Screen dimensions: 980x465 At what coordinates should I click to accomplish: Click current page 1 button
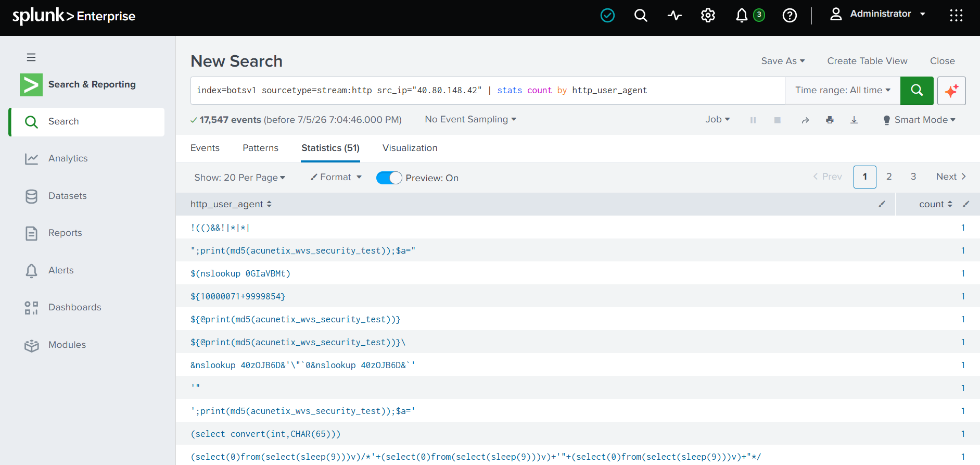(x=865, y=177)
